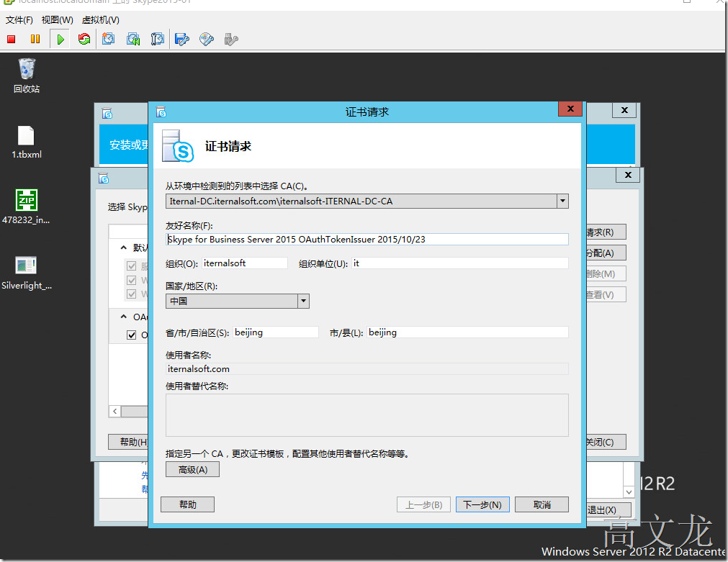
Task: Click the 请求(R) button in certificate wizard
Action: coord(606,232)
